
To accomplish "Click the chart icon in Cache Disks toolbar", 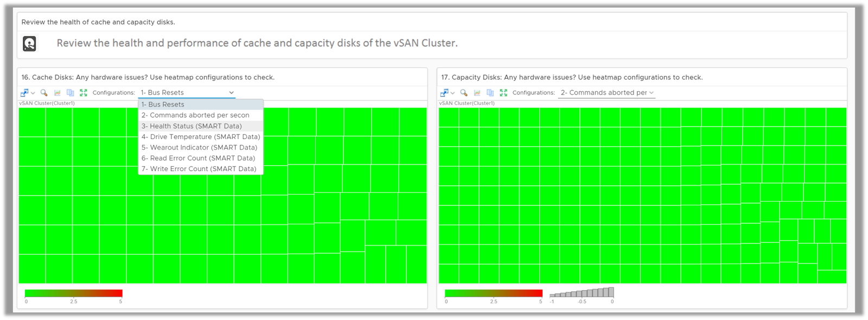I will [58, 93].
